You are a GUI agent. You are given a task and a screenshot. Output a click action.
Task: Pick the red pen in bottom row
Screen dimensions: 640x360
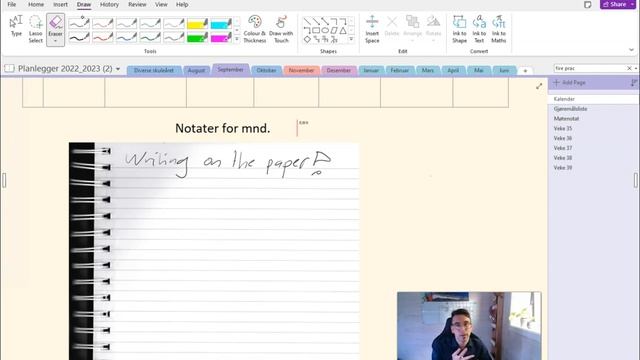click(102, 38)
